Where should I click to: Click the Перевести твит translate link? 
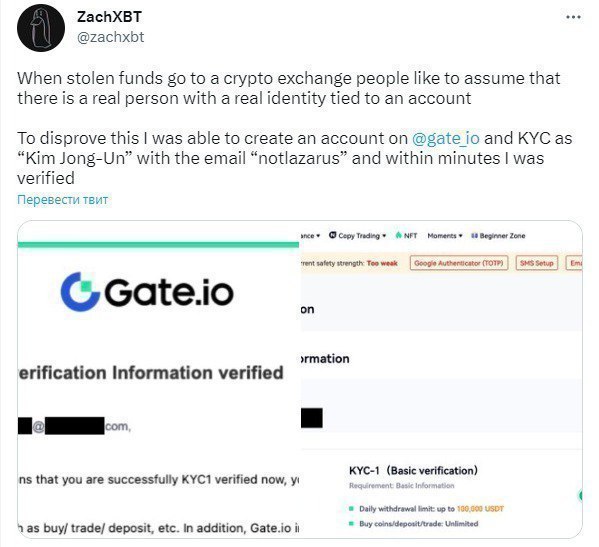(x=63, y=199)
